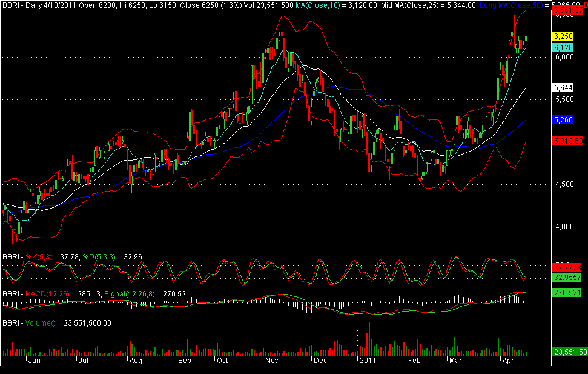Click the Feb month label on time axis
The width and height of the screenshot is (588, 374).
point(414,361)
